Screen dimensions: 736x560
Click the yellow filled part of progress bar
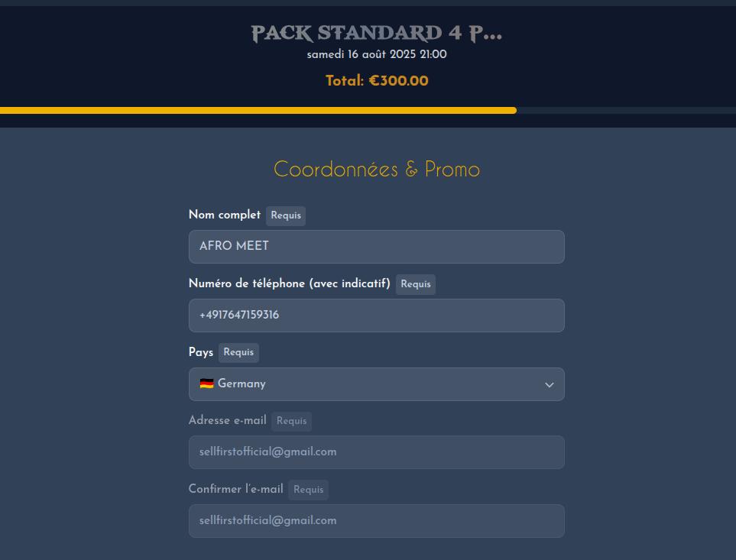[x=258, y=110]
